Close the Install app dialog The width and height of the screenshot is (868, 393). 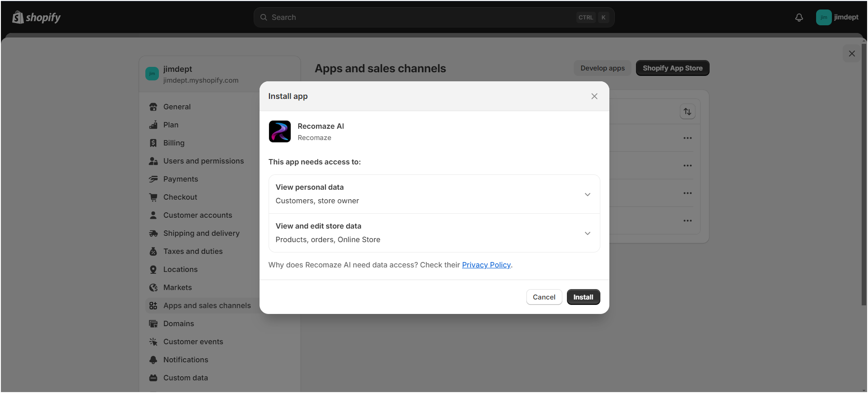click(x=594, y=96)
